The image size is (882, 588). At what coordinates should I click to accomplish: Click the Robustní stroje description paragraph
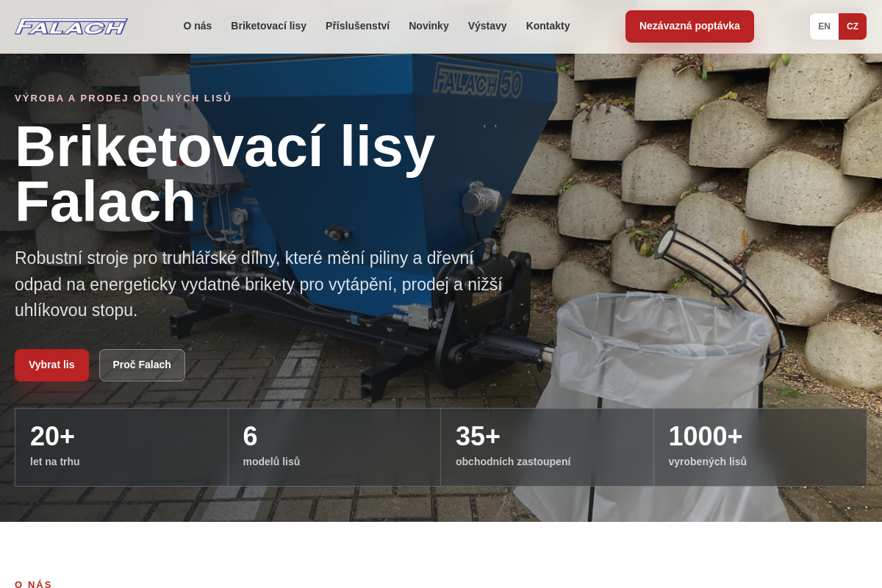pos(259,284)
